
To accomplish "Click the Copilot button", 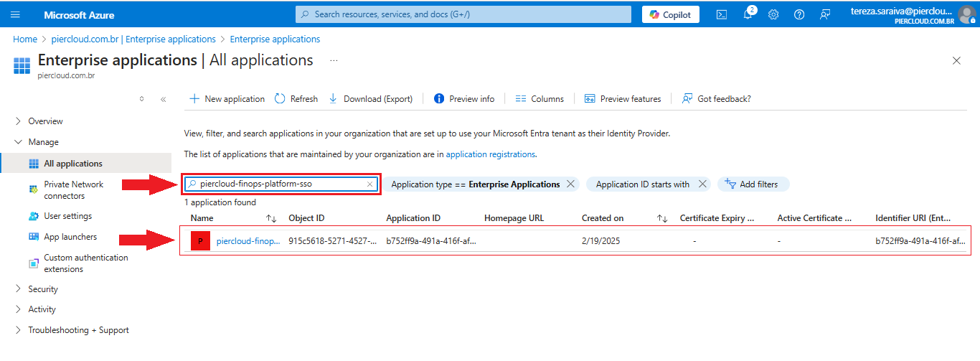I will [670, 14].
